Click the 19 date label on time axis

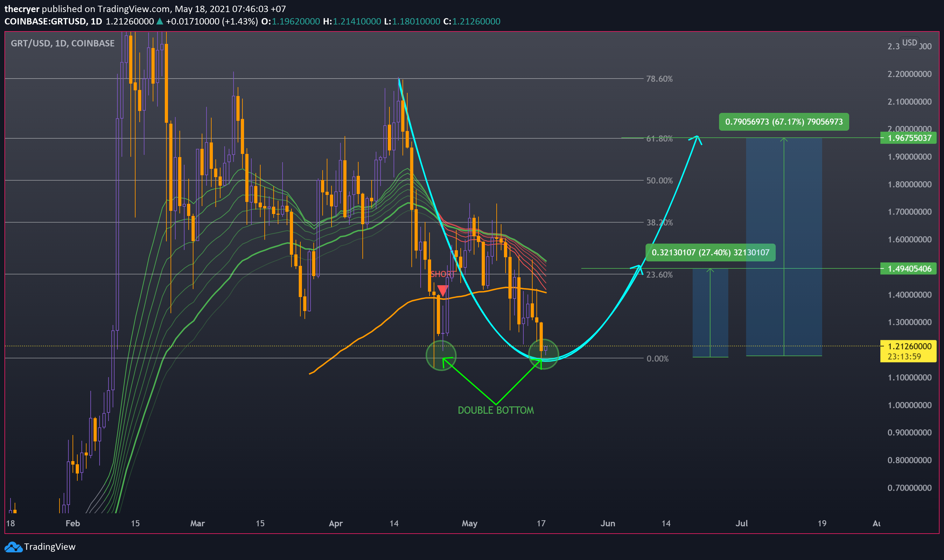click(x=822, y=523)
